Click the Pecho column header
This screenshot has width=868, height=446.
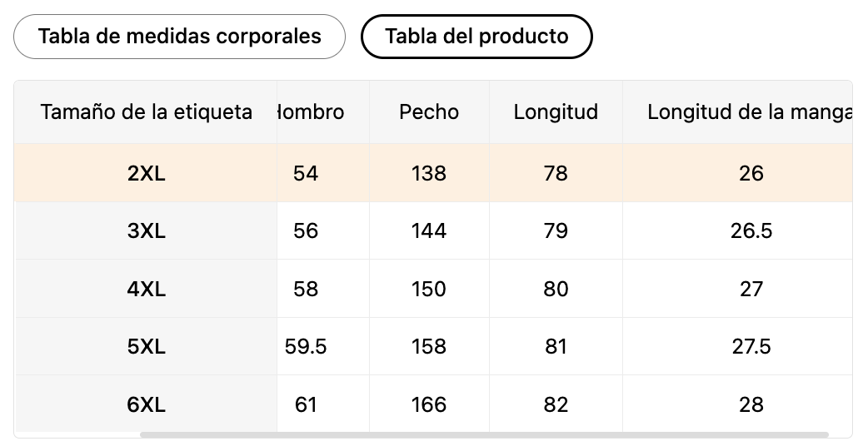click(429, 111)
